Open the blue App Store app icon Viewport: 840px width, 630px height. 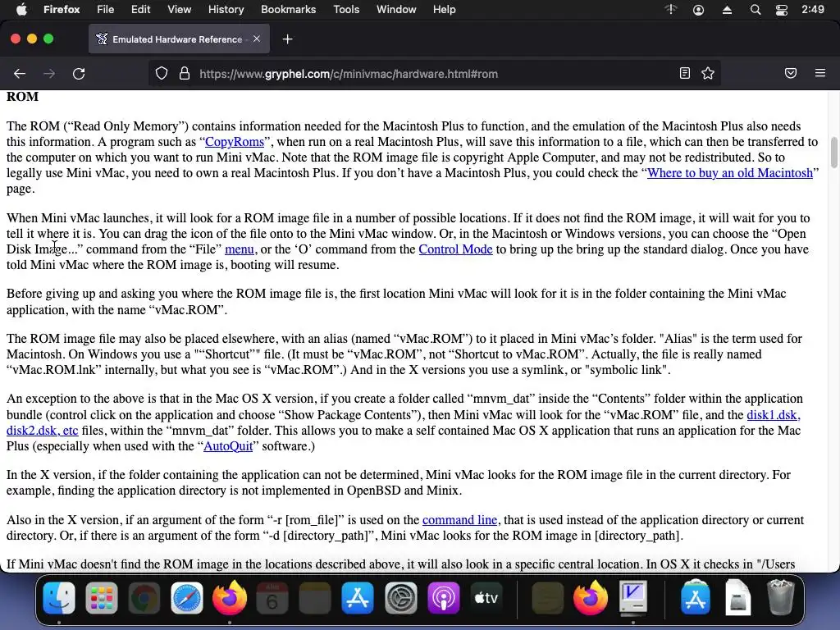coord(358,598)
